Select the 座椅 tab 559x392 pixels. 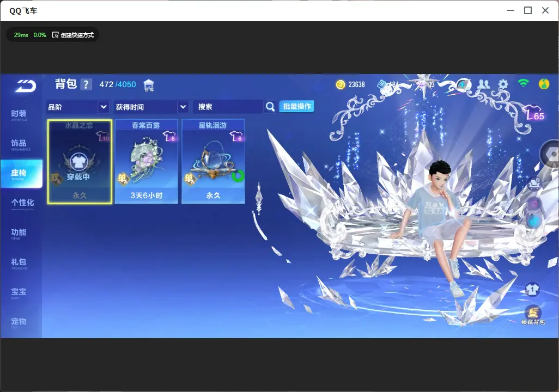(x=21, y=174)
